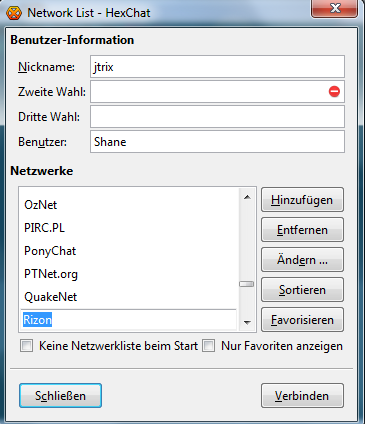365x424 pixels.
Task: Select PTNet.org in the list
Action: 128,274
